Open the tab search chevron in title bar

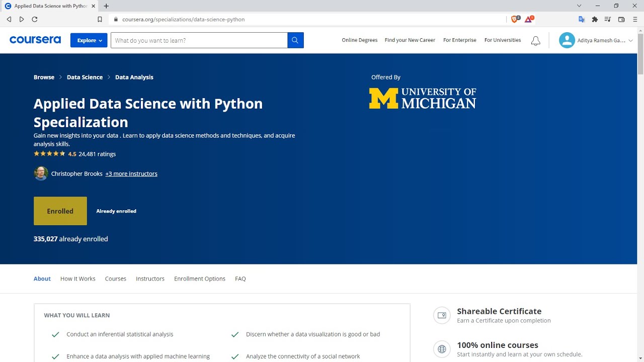[579, 6]
